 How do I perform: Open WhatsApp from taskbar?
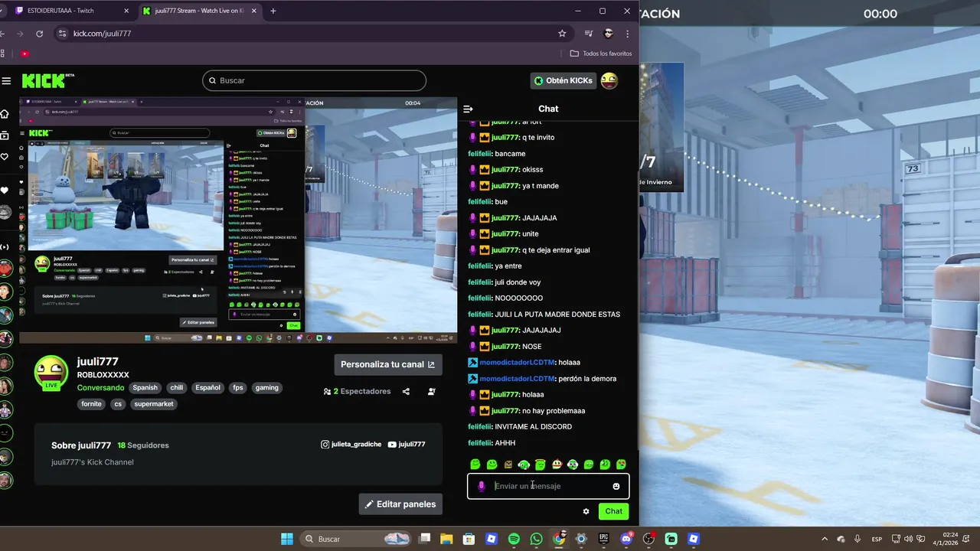[x=536, y=539]
